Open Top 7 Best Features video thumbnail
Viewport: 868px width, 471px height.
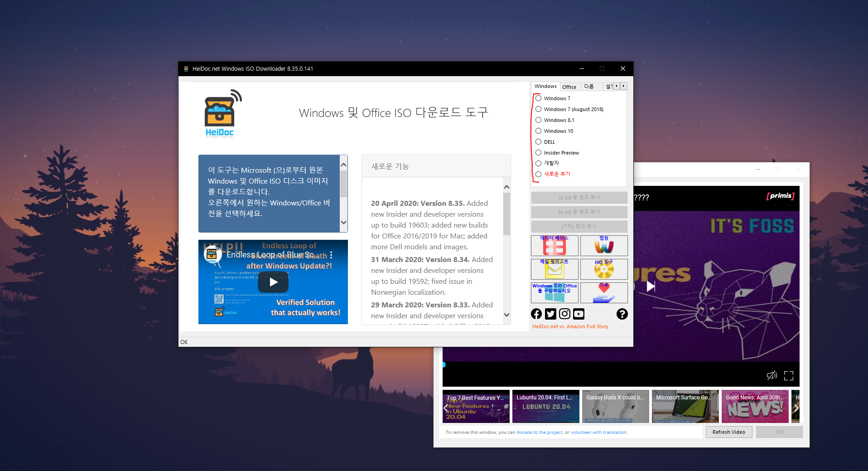476,407
